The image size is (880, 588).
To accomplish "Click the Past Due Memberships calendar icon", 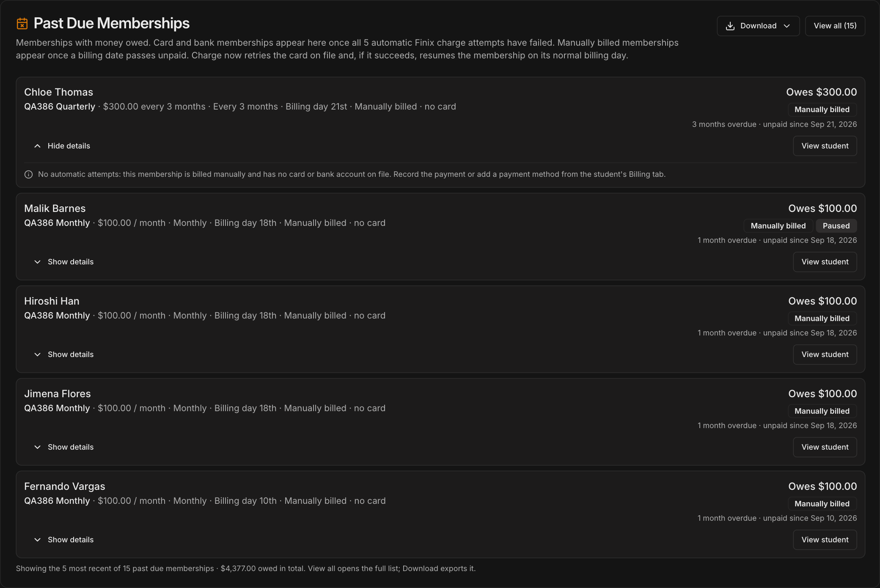I will click(22, 24).
